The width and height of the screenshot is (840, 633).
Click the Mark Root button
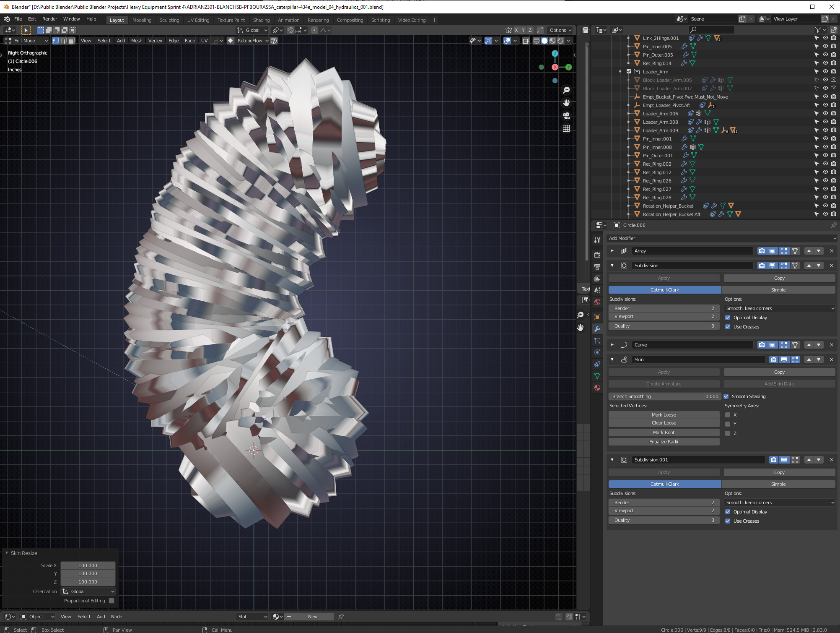click(664, 432)
